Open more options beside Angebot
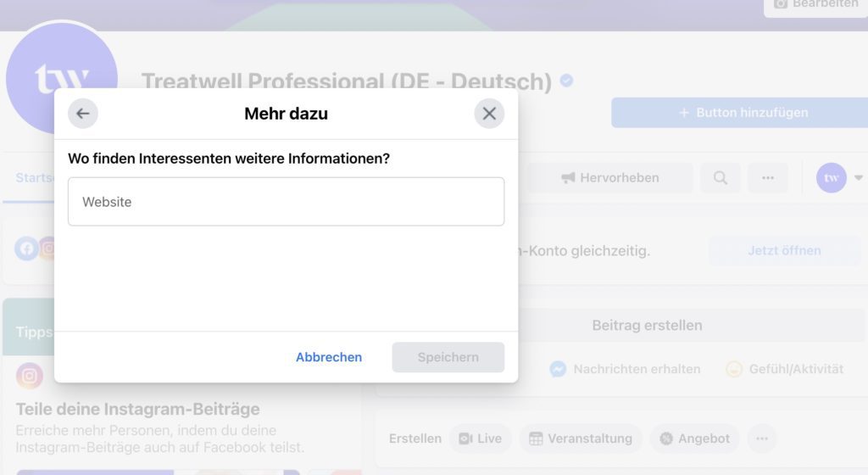This screenshot has height=475, width=868. point(762,439)
